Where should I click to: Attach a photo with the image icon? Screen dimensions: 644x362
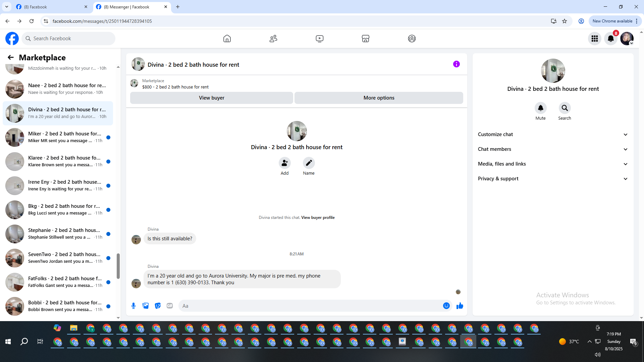tap(146, 306)
